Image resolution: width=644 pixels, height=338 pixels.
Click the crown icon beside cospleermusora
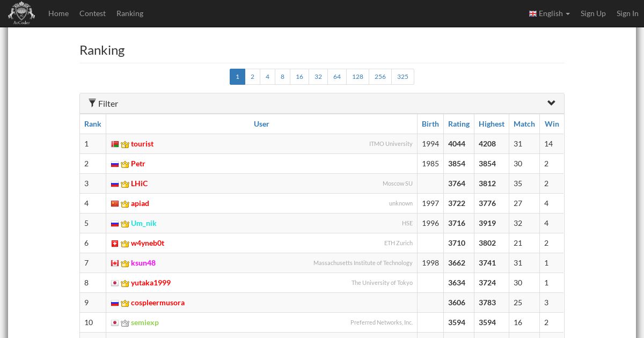click(x=125, y=303)
